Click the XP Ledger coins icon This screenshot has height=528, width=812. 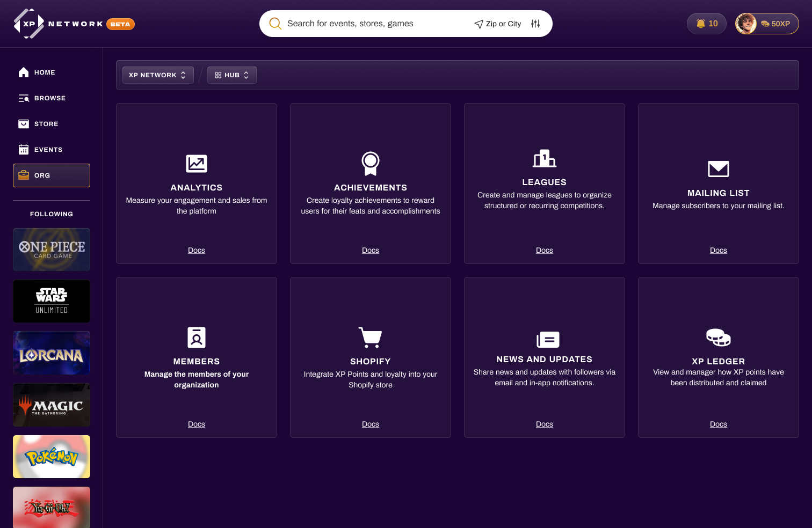(718, 338)
